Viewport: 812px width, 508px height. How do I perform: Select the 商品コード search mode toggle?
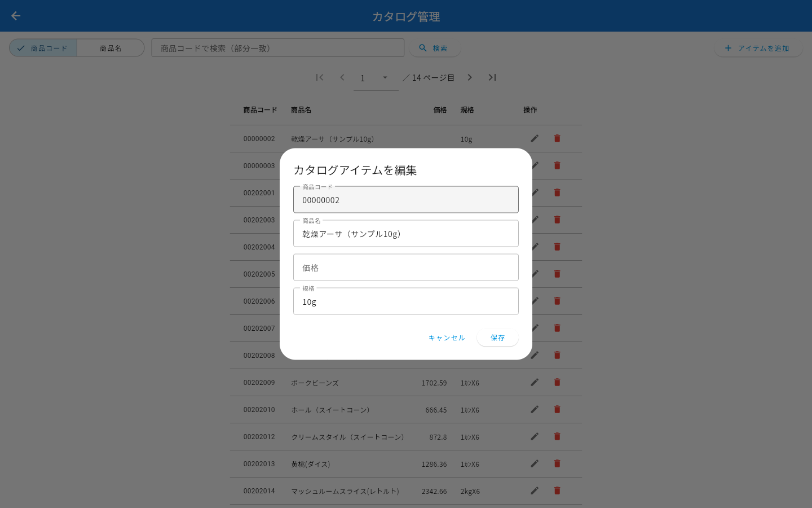(43, 48)
